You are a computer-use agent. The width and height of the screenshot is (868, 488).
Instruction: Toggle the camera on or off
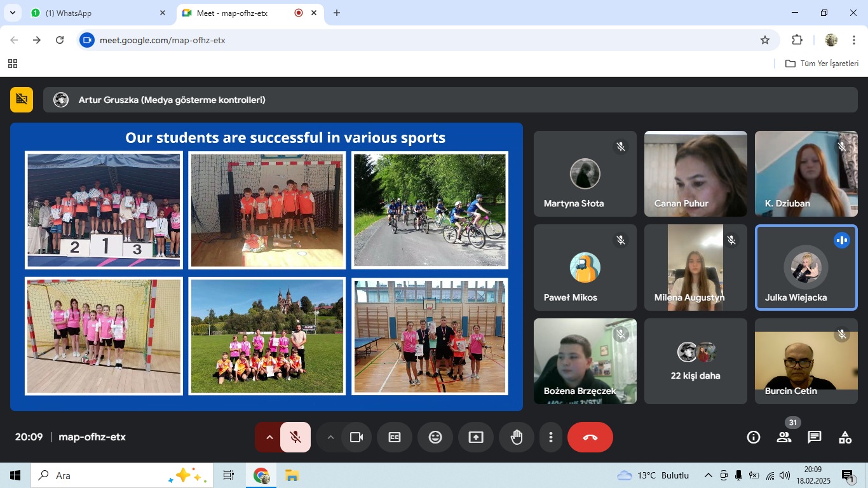pos(356,437)
